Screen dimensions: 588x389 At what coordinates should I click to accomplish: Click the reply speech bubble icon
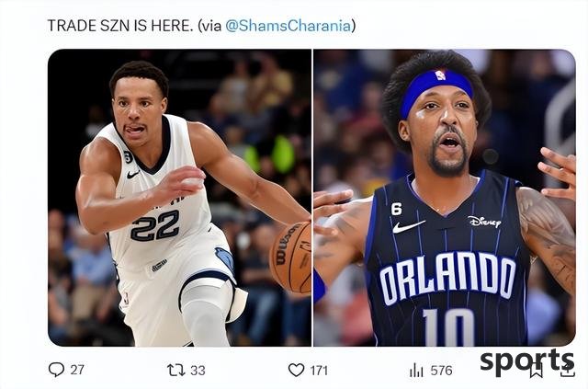pos(57,370)
